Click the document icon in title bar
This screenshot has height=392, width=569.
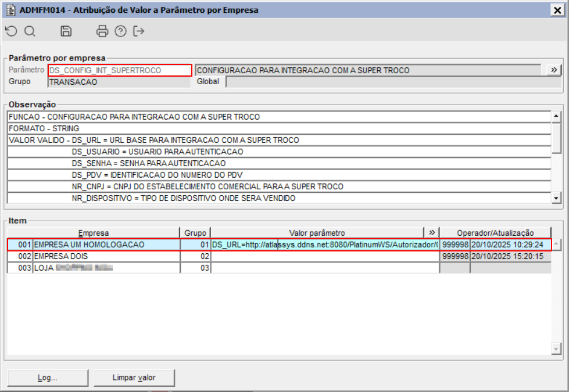(11, 10)
